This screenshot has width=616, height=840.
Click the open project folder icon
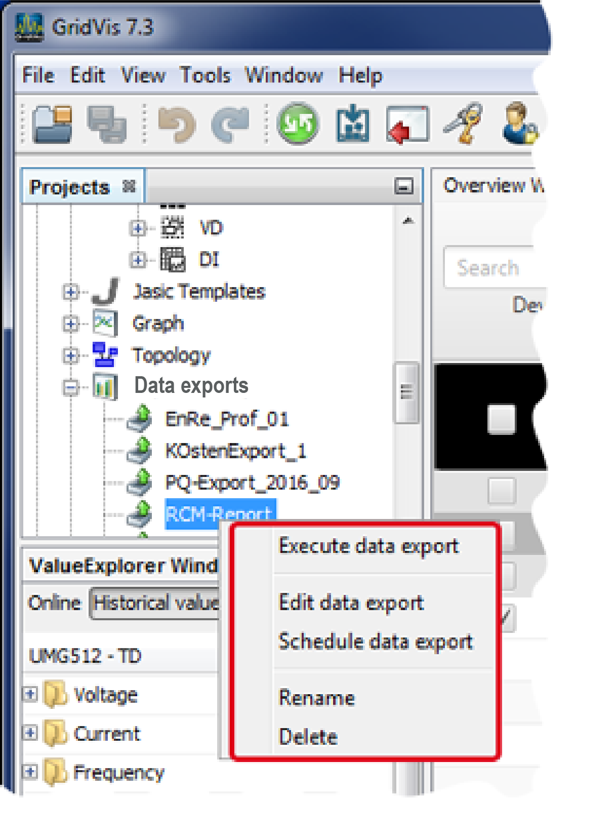pos(52,124)
